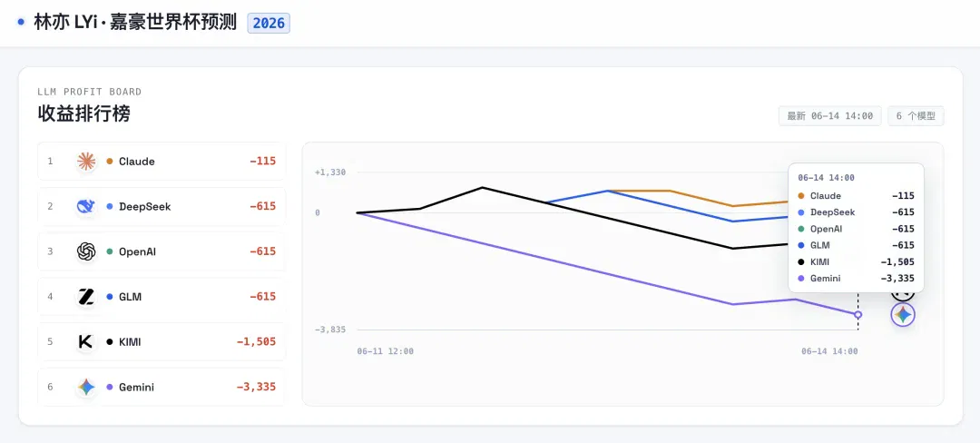The image size is (980, 443).
Task: Click the DeepSeek whale logo
Action: 86,206
